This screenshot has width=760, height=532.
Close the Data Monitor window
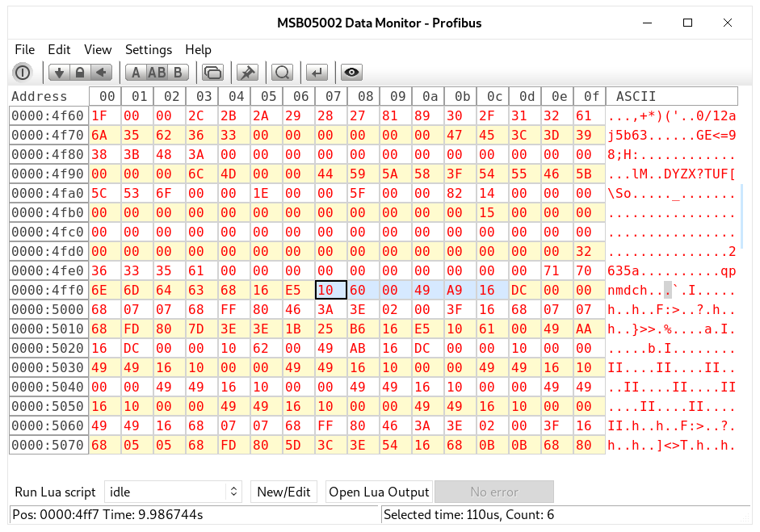728,23
